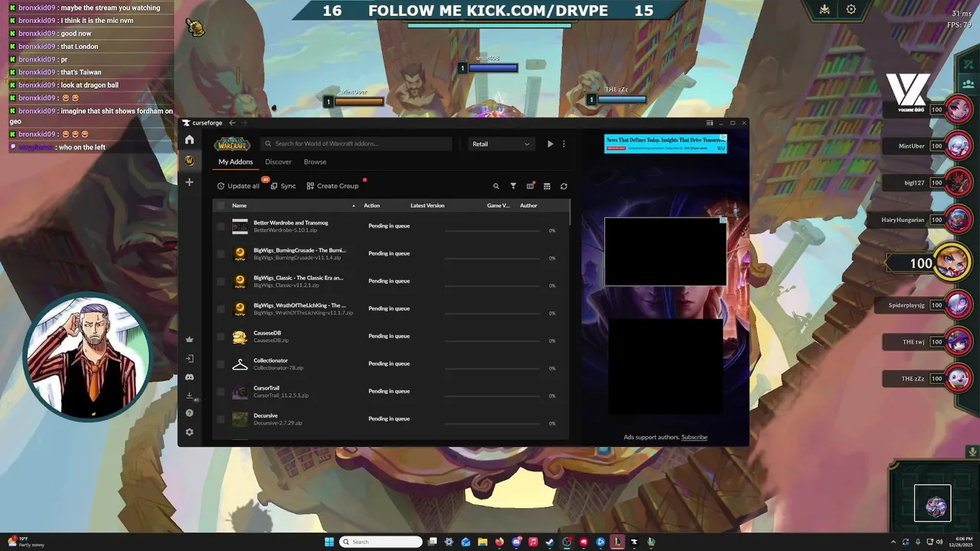Expand the Retail game version dropdown
This screenshot has height=551, width=980.
point(501,144)
